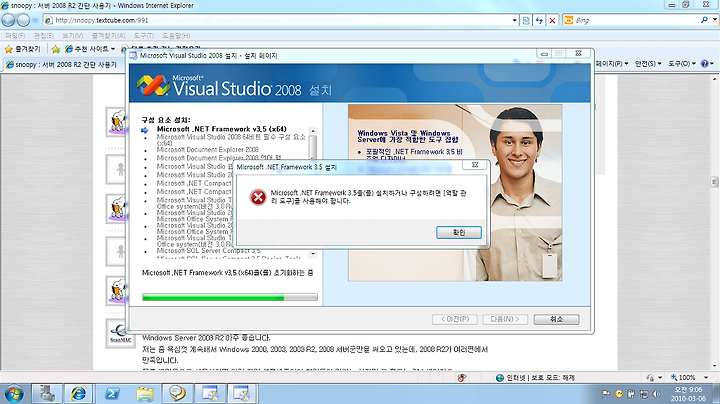Click the help question mark icon
The image size is (720, 404).
pyautogui.click(x=705, y=64)
